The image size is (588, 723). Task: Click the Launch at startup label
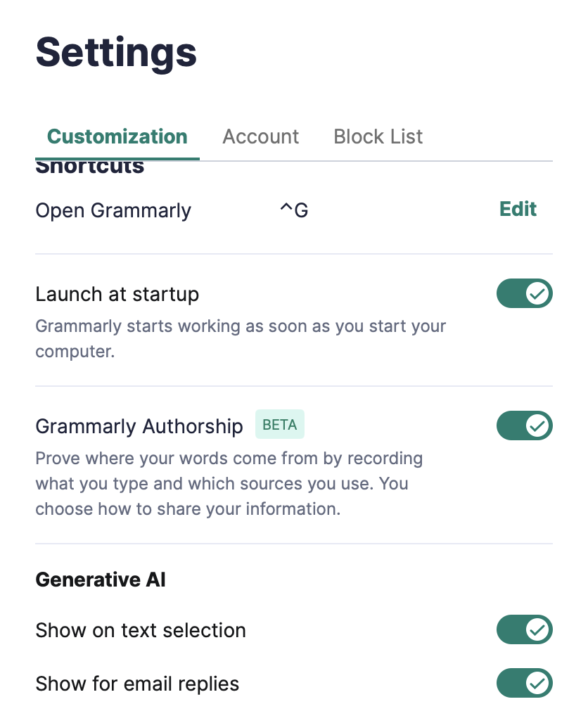tap(117, 294)
